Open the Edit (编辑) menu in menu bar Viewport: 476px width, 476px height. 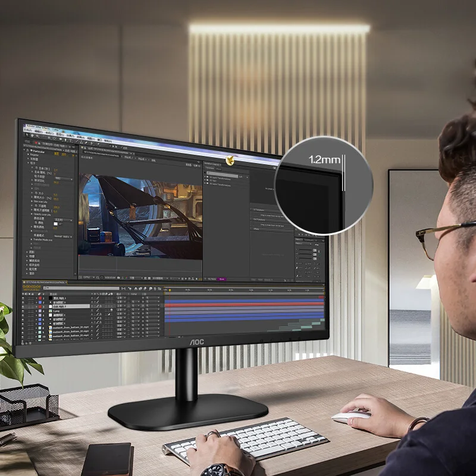coord(39,131)
